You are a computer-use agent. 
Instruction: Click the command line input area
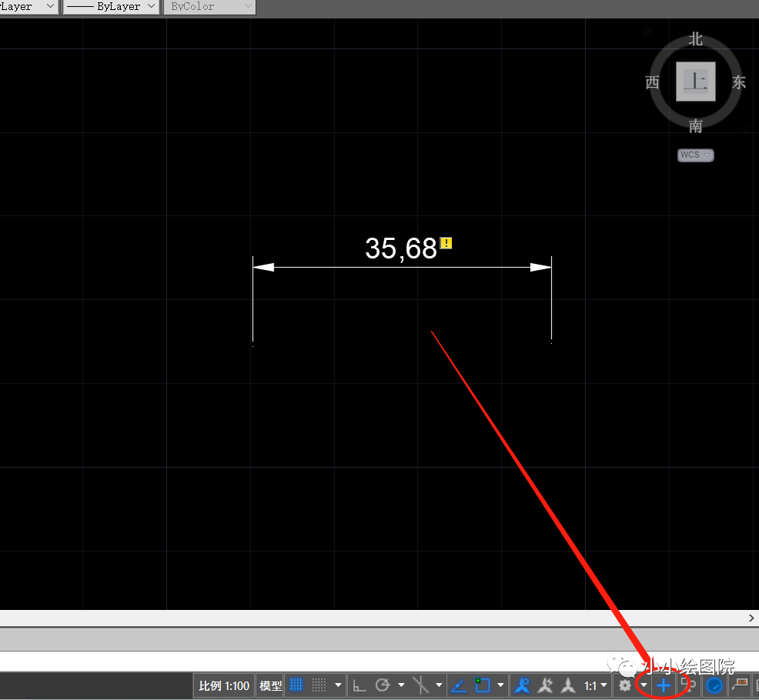click(379, 661)
